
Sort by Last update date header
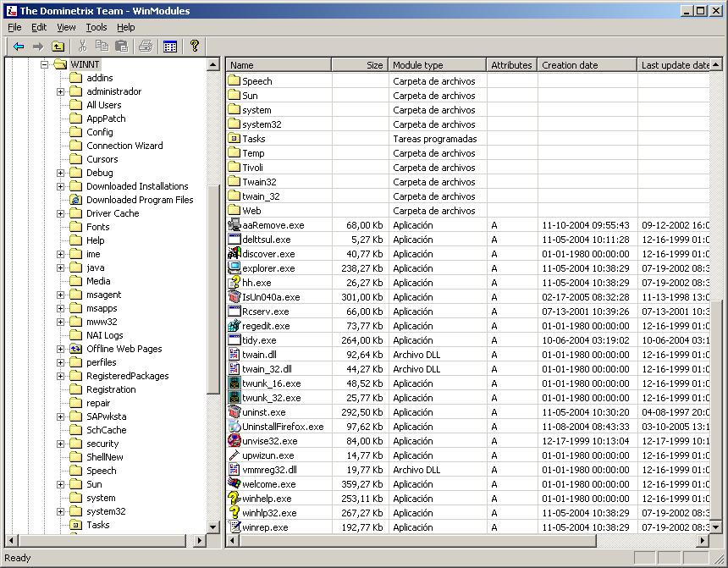tap(674, 65)
